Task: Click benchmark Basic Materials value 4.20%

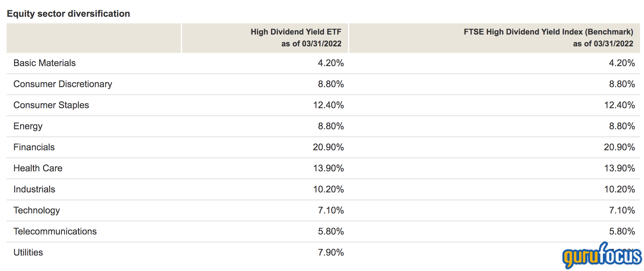Action: 622,63
